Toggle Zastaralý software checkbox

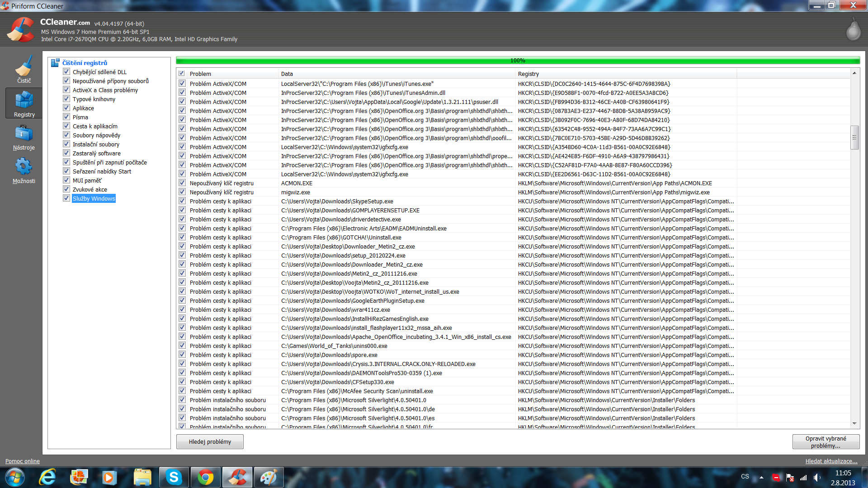[x=66, y=153]
